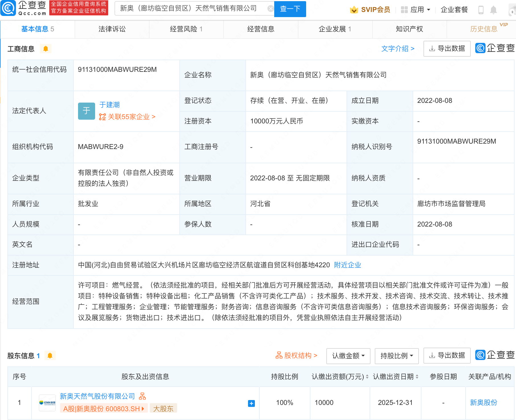This screenshot has height=420, width=516.
Task: Click the 查一下 search button
Action: pos(290,9)
